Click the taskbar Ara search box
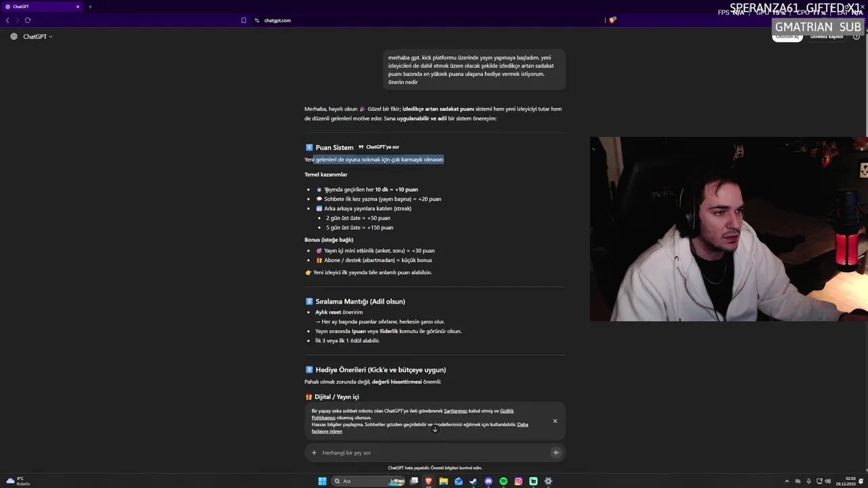Viewport: 868px width, 488px height. pyautogui.click(x=368, y=481)
